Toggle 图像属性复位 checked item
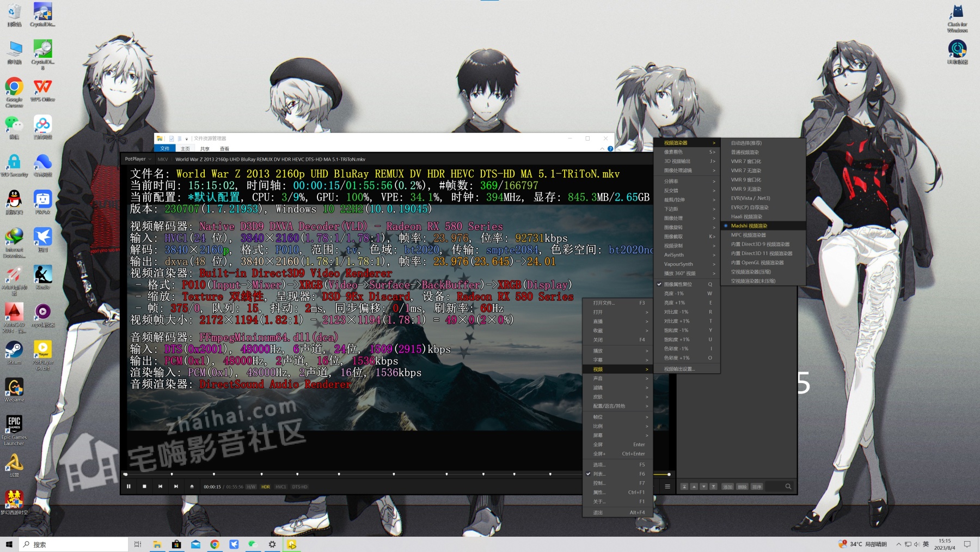Image resolution: width=980 pixels, height=552 pixels. point(687,284)
